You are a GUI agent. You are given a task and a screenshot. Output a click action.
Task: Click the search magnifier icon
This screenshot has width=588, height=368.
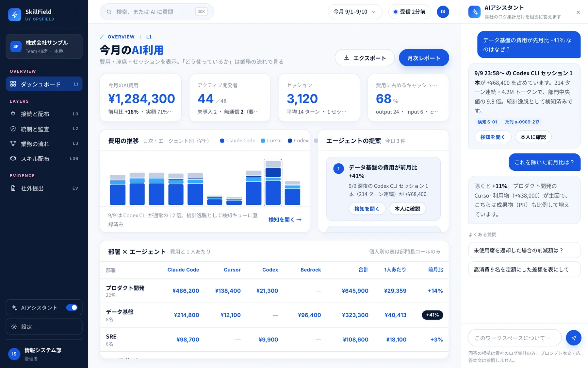click(x=109, y=12)
